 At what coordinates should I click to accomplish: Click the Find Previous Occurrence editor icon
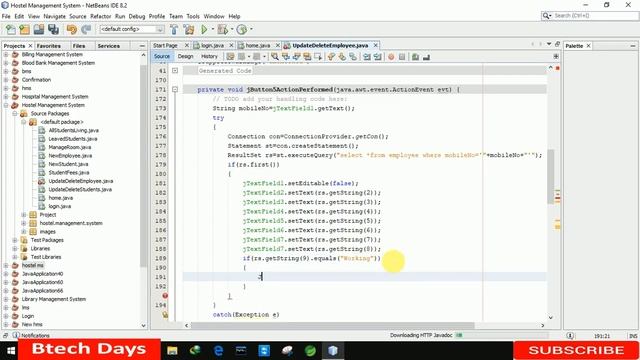(286, 57)
